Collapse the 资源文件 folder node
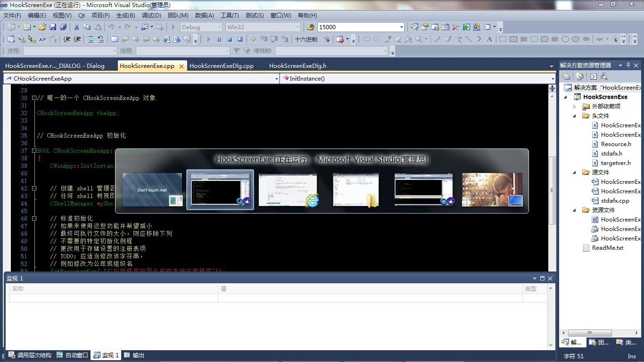This screenshot has height=362, width=644. pos(575,210)
